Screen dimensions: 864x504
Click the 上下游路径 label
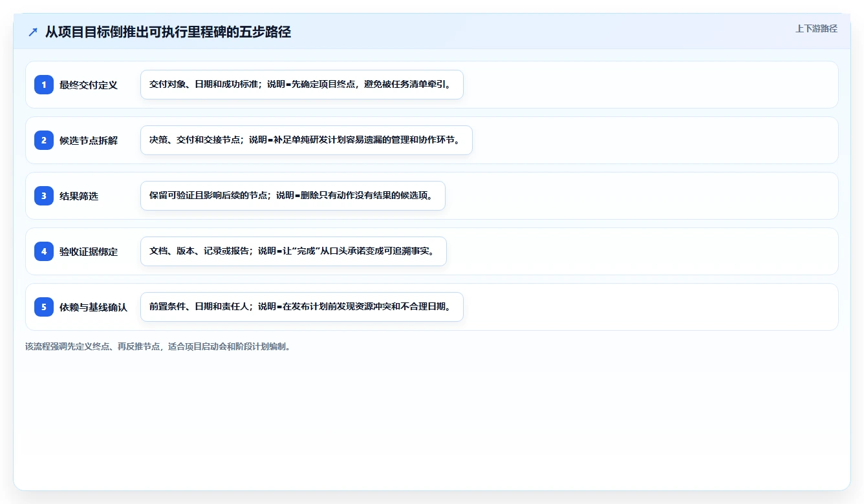pos(816,28)
